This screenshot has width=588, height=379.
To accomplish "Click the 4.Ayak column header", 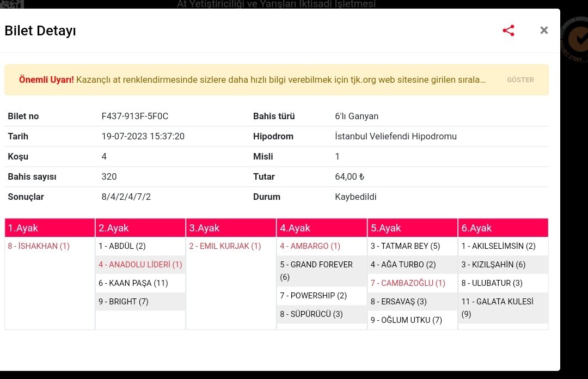I will tap(322, 228).
